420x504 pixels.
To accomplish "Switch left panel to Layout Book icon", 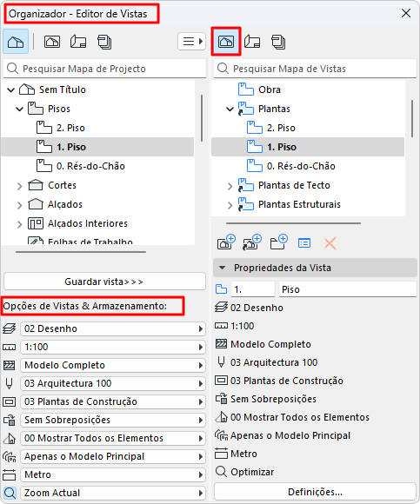I will pyautogui.click(x=78, y=42).
